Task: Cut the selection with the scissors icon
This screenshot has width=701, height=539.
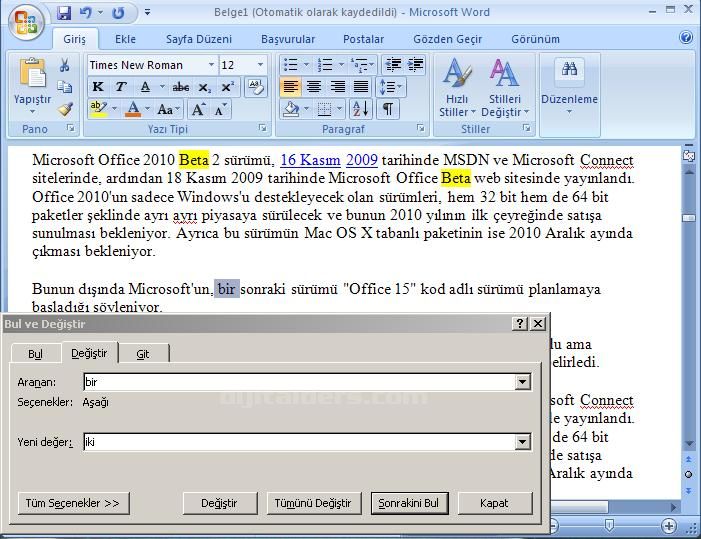Action: click(x=65, y=65)
